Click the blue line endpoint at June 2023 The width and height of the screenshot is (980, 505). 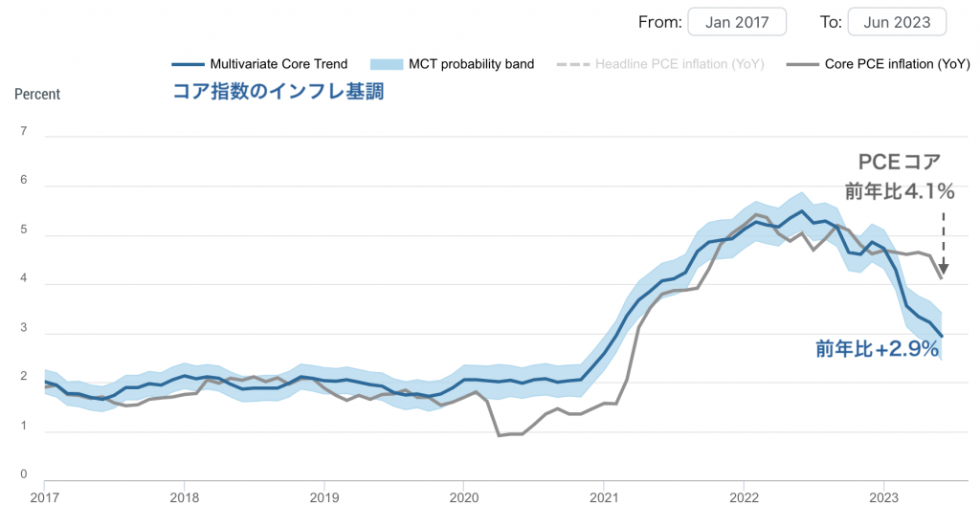[x=942, y=337]
